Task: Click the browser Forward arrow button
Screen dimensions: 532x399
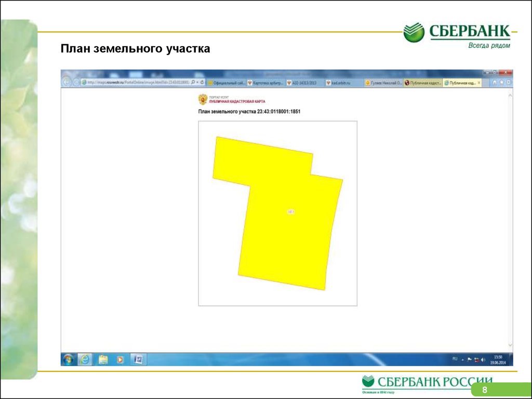Action: tap(76, 82)
